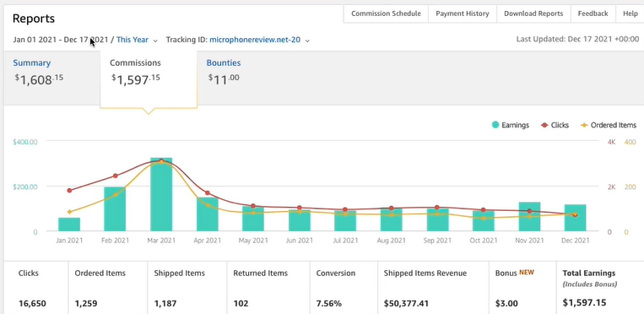Go to Payment History
This screenshot has width=644, height=314.
tap(463, 14)
